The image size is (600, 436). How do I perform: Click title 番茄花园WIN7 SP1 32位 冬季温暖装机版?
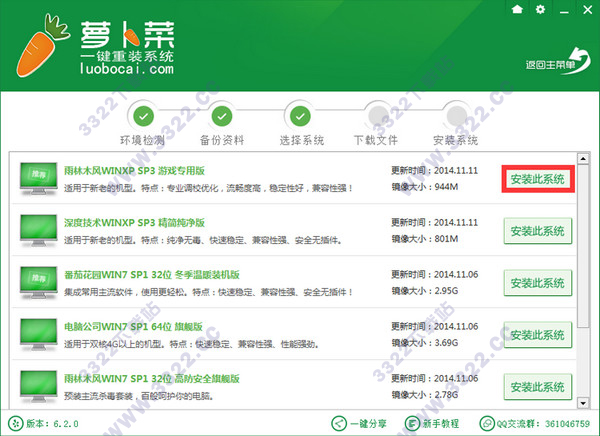(x=152, y=275)
